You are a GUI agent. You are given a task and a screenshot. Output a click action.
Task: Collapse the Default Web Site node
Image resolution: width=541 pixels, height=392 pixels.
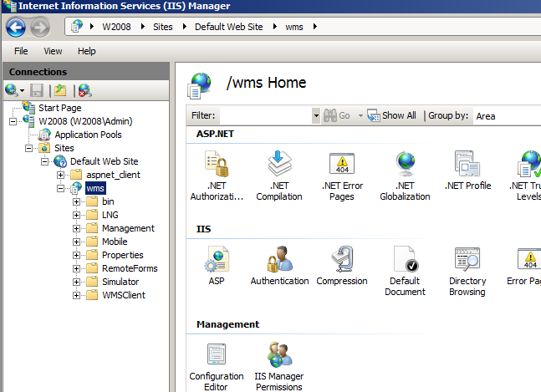pos(44,161)
